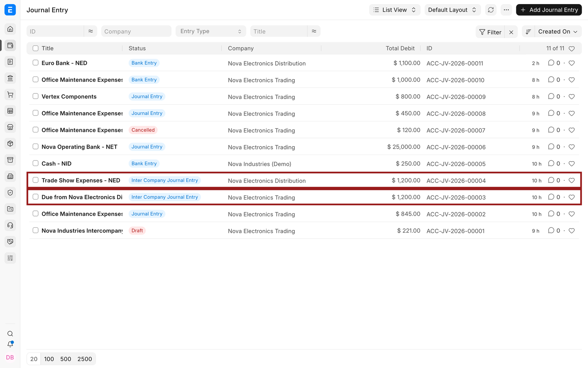Click the heart icon in the table header
Screen dimensions: 588x368
[572, 49]
